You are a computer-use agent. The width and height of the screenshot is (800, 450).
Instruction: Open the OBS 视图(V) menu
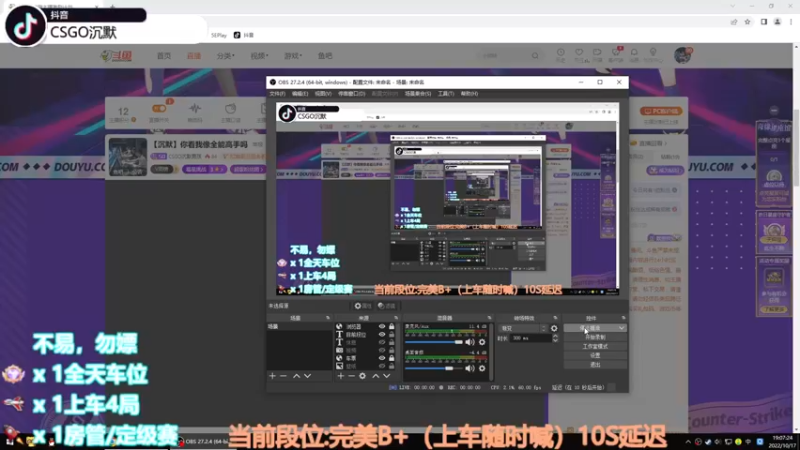click(x=323, y=94)
